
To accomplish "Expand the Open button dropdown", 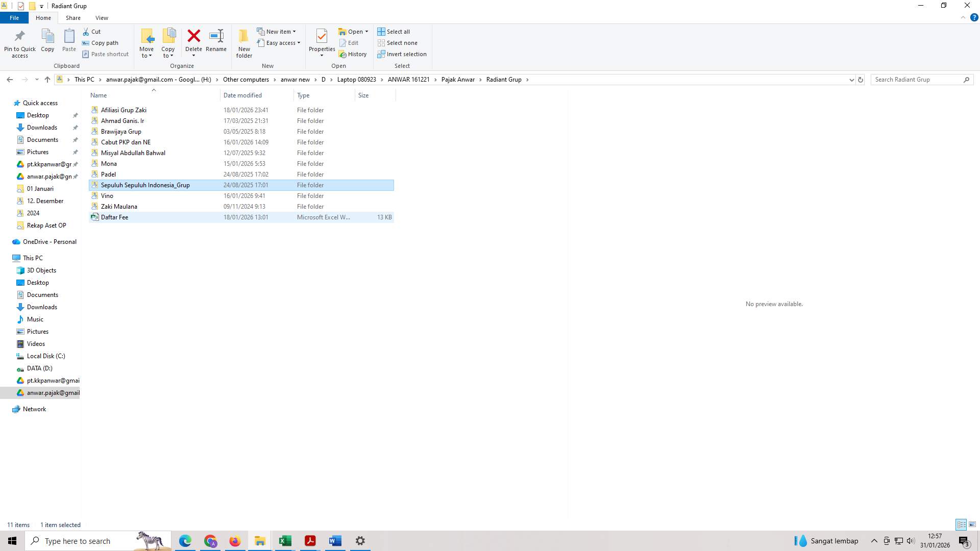I will click(x=366, y=31).
